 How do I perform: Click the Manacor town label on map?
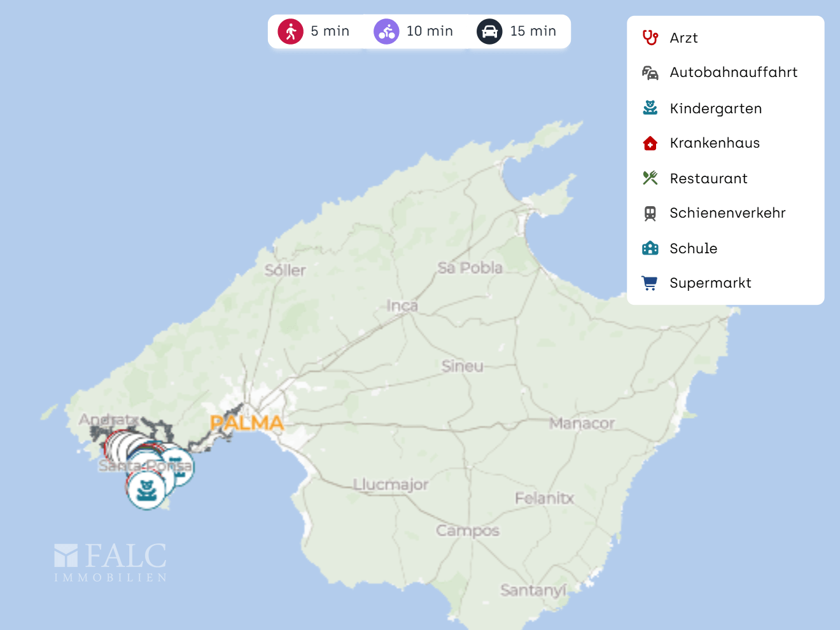(582, 423)
